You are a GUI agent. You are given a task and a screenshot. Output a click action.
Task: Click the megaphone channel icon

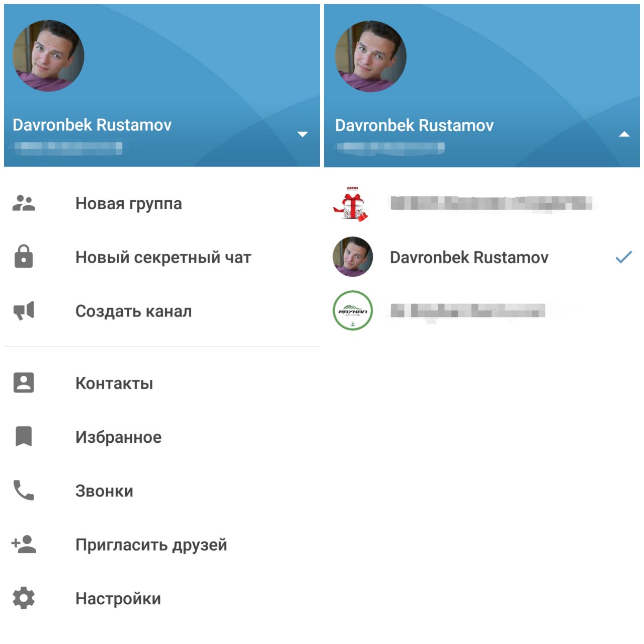point(24,310)
